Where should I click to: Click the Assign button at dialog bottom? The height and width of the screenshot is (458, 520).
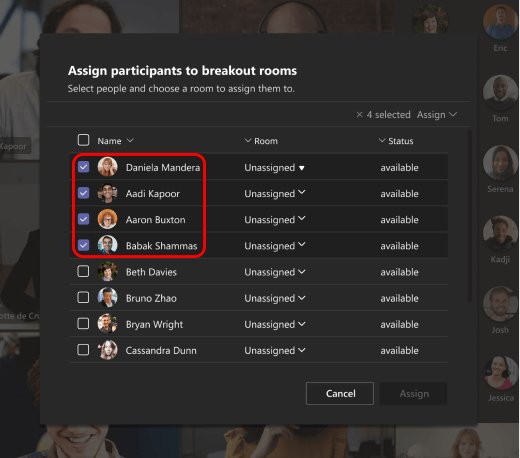point(413,393)
